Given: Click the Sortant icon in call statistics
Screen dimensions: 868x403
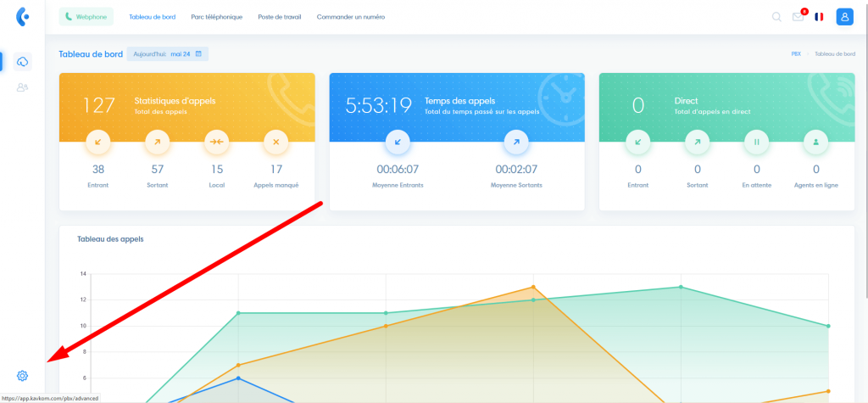Looking at the screenshot, I should coord(157,143).
